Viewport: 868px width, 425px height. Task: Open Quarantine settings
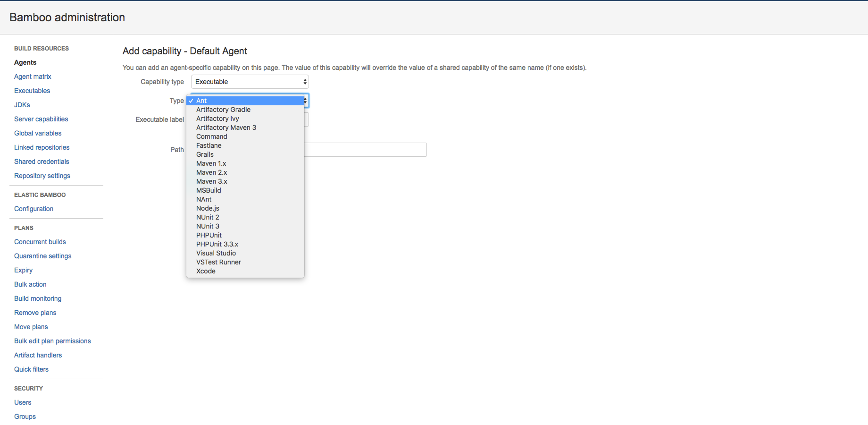[43, 256]
